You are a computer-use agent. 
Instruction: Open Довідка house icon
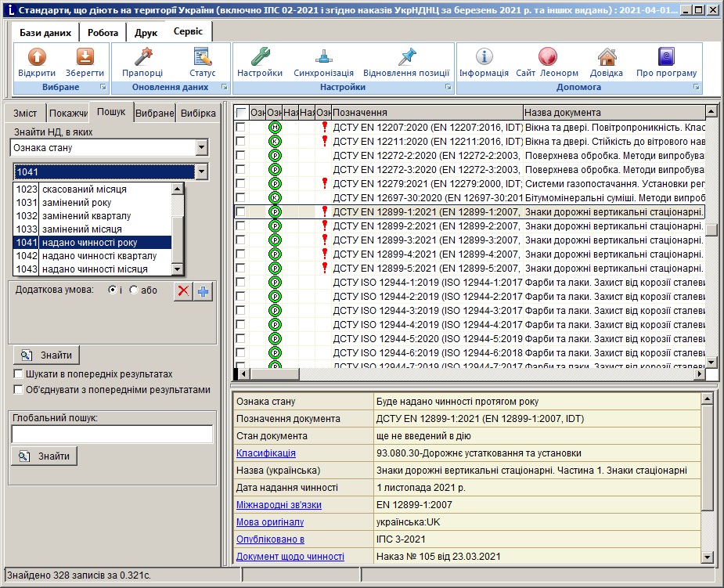pos(607,57)
